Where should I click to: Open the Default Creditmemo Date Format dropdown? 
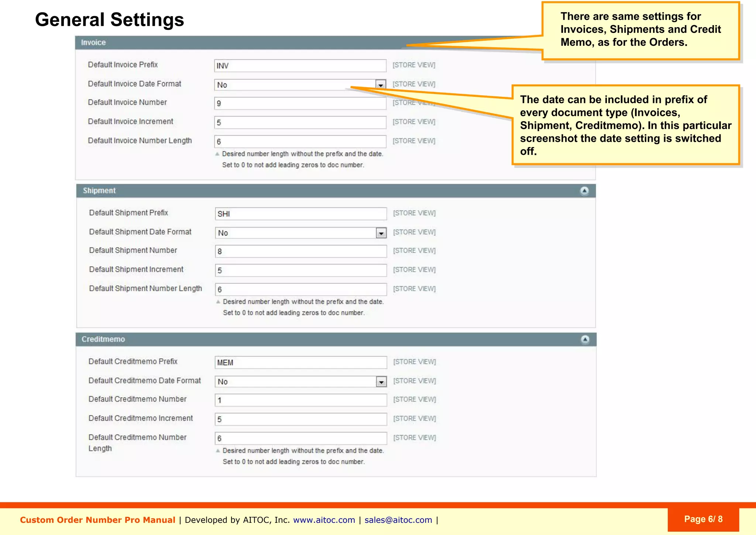point(301,381)
